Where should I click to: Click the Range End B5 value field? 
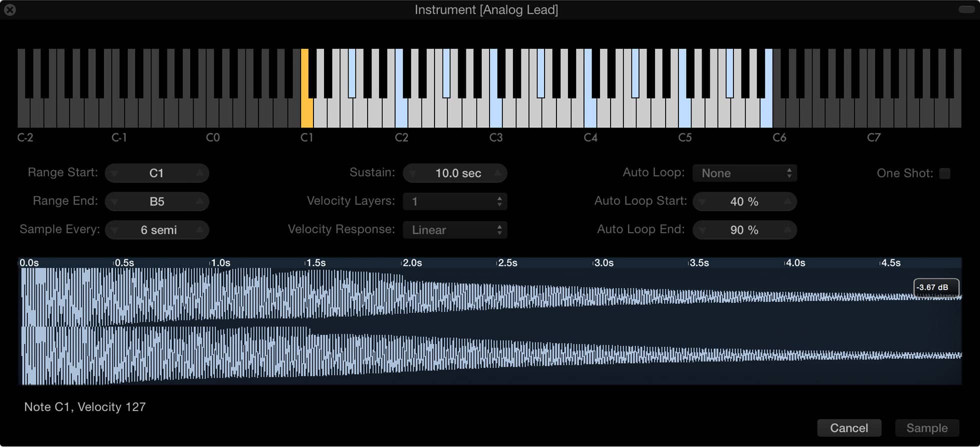tap(157, 201)
